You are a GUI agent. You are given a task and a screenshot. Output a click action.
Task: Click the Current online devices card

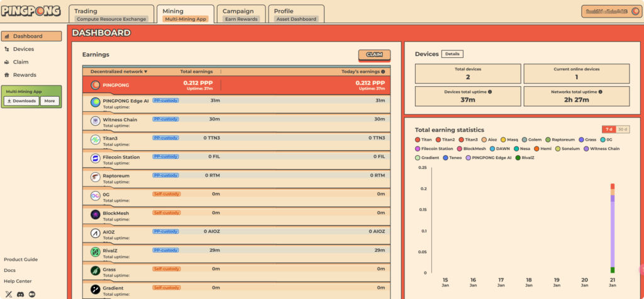577,73
